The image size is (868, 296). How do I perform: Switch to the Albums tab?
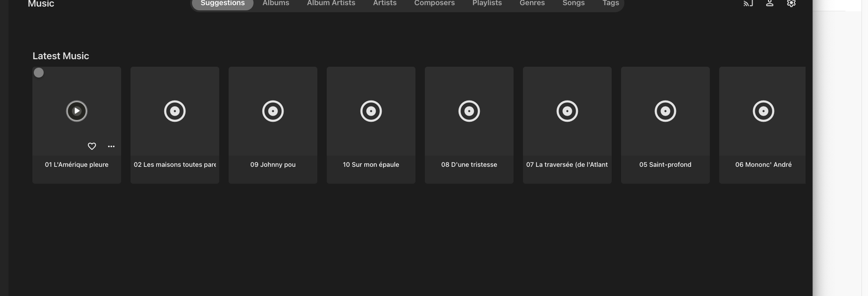tap(276, 3)
